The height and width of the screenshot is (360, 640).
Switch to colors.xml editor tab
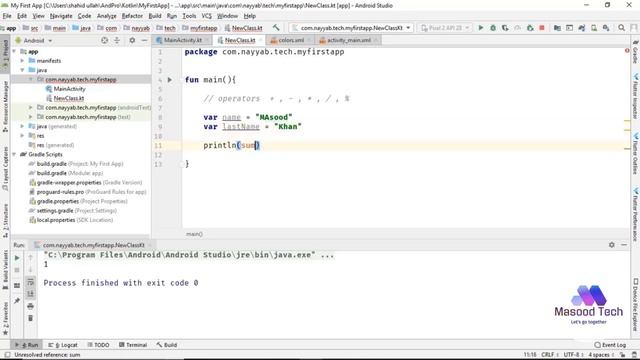coord(291,40)
